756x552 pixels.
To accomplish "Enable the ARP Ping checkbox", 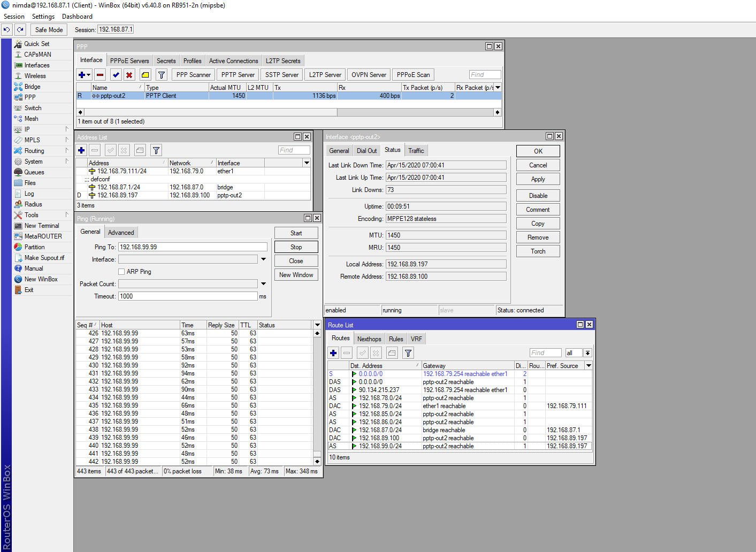I will click(121, 272).
